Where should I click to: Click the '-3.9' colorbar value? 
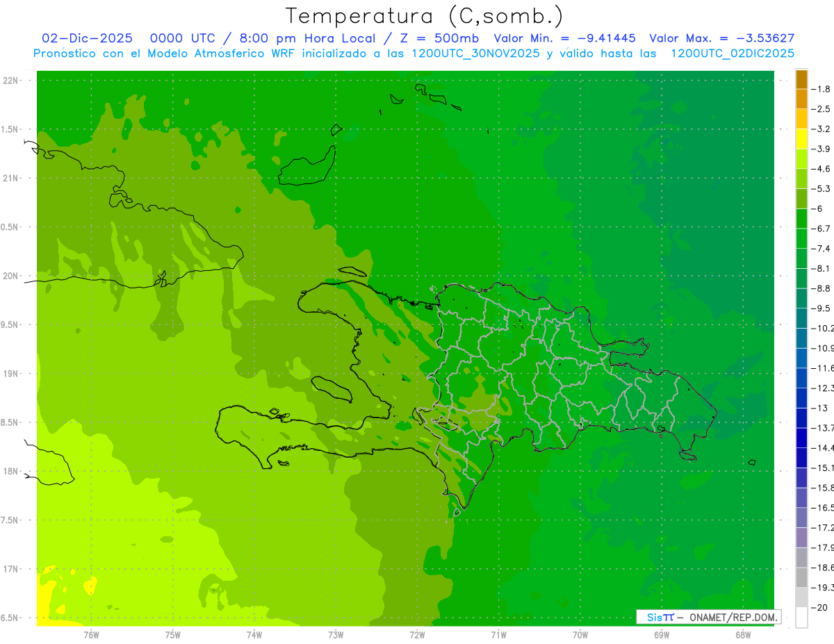[x=821, y=149]
